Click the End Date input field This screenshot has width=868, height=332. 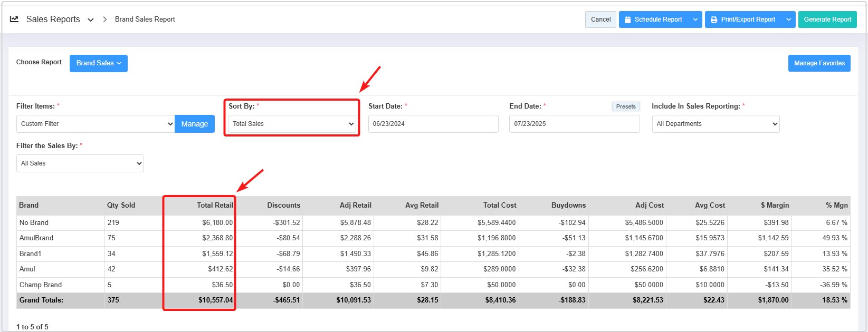click(574, 124)
